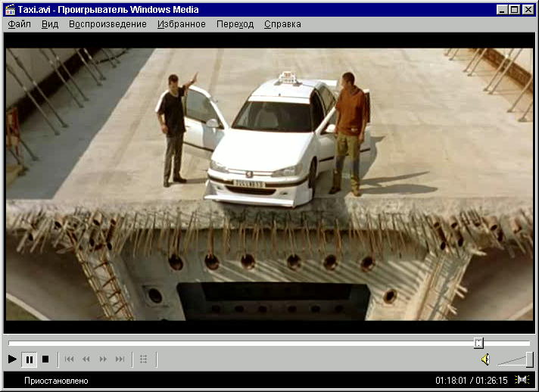Viewport: 539px width, 392px height.
Task: Skip to the next track
Action: [x=120, y=359]
